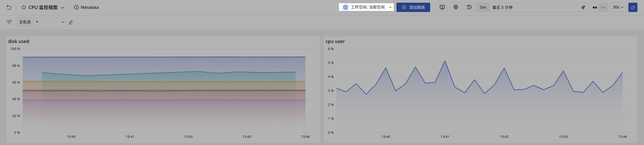
Task: Open the 主机名 value dropdown
Action: pyautogui.click(x=50, y=22)
